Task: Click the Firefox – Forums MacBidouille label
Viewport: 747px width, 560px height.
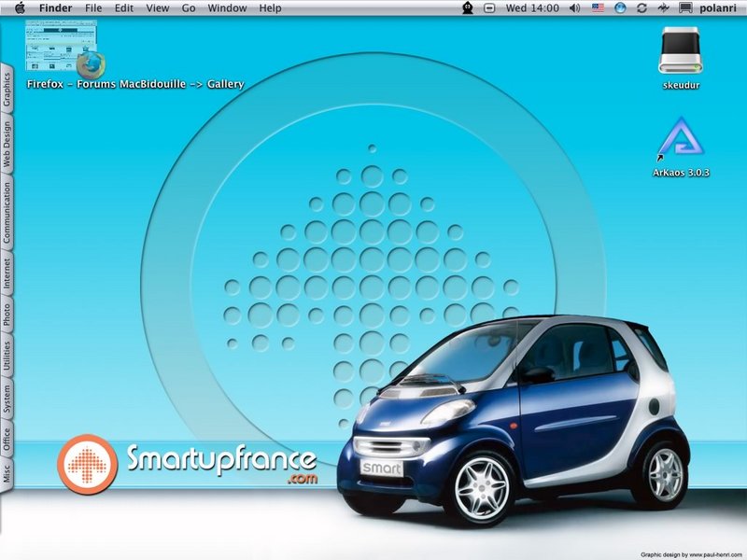Action: coord(135,84)
